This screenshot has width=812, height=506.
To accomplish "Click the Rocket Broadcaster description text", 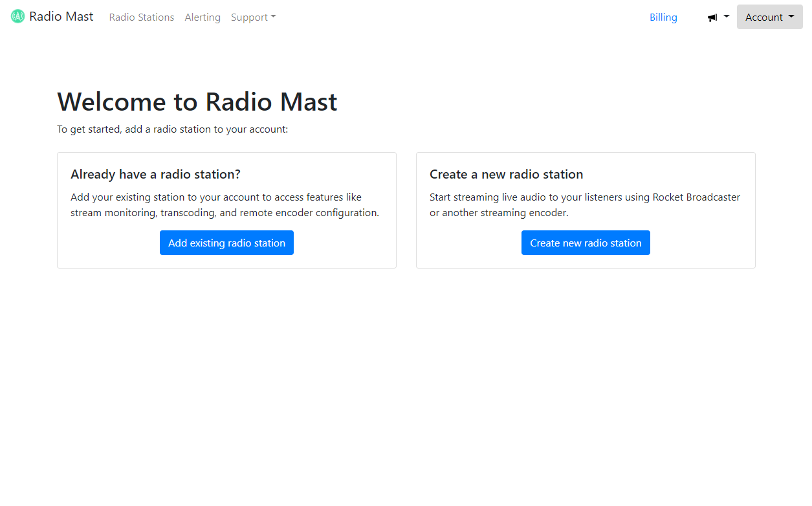I will [585, 205].
